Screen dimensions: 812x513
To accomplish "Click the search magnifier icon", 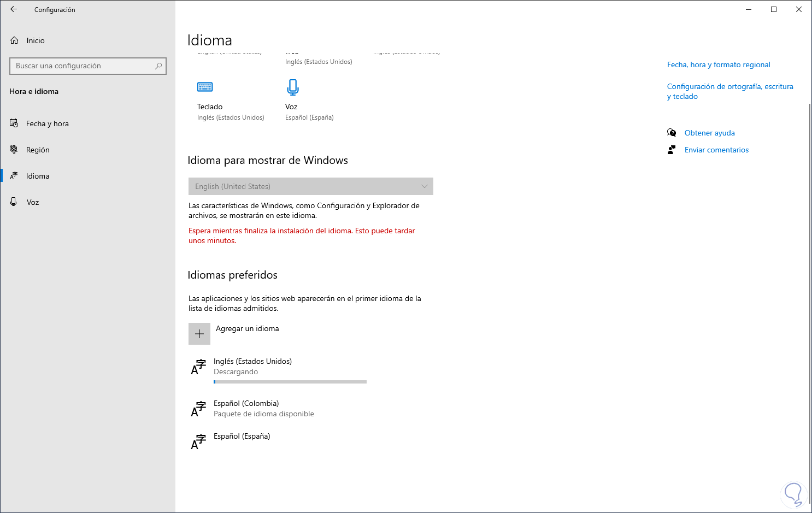I will pyautogui.click(x=158, y=66).
